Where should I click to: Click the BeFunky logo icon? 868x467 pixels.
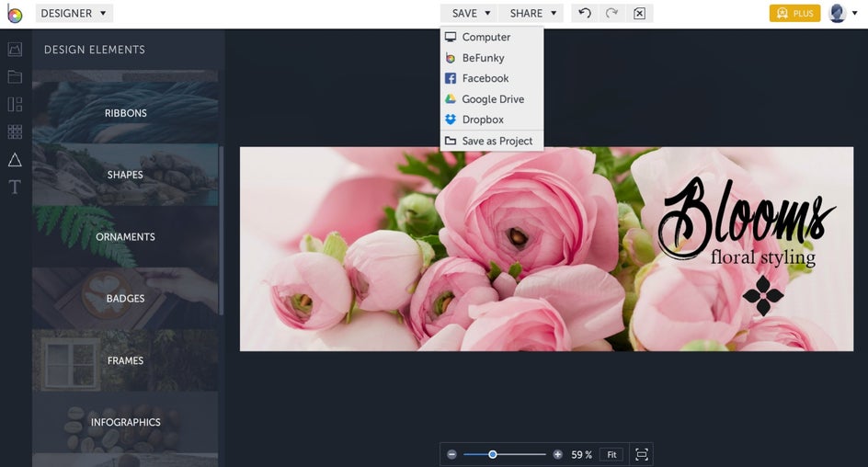(x=15, y=14)
